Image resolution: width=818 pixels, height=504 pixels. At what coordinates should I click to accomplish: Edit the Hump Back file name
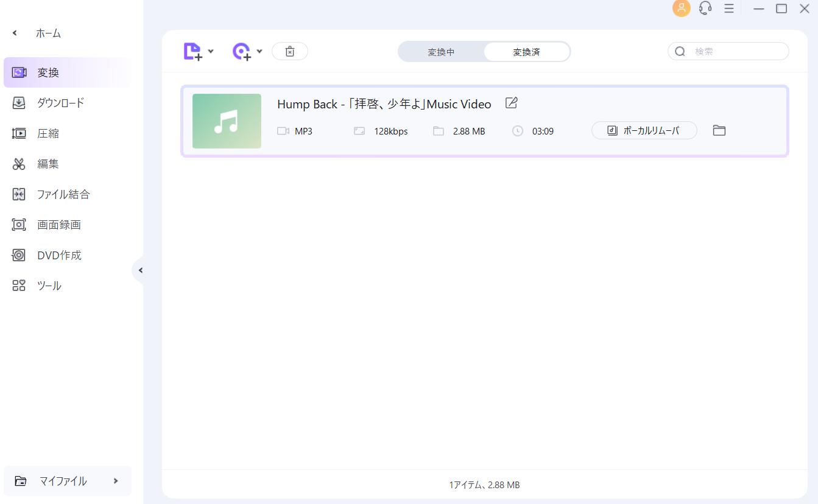[x=512, y=103]
